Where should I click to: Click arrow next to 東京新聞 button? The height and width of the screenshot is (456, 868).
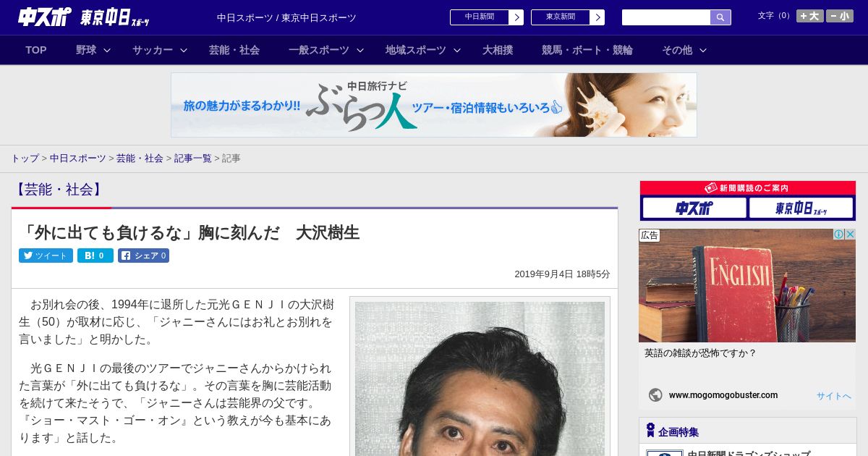pyautogui.click(x=597, y=17)
